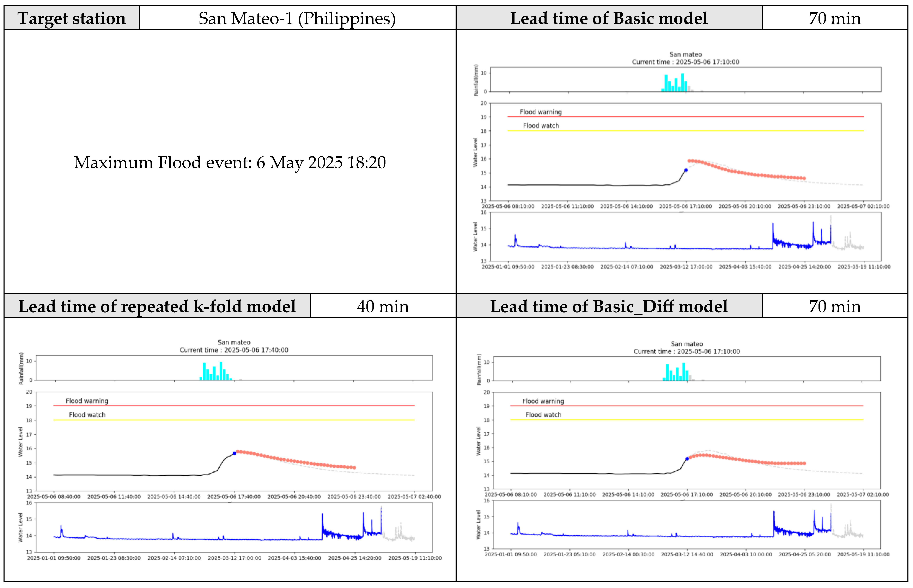Click Maximum Flood event text
The image size is (913, 588).
(230, 163)
